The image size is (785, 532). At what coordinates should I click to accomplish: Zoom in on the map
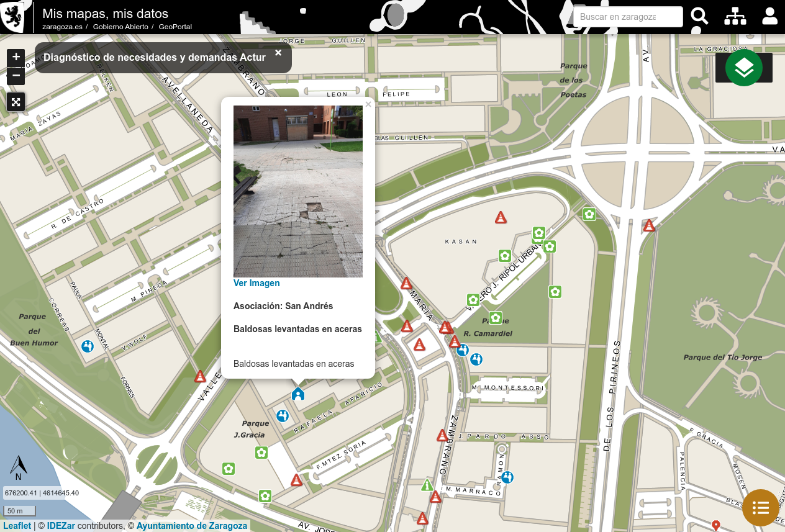coord(16,57)
